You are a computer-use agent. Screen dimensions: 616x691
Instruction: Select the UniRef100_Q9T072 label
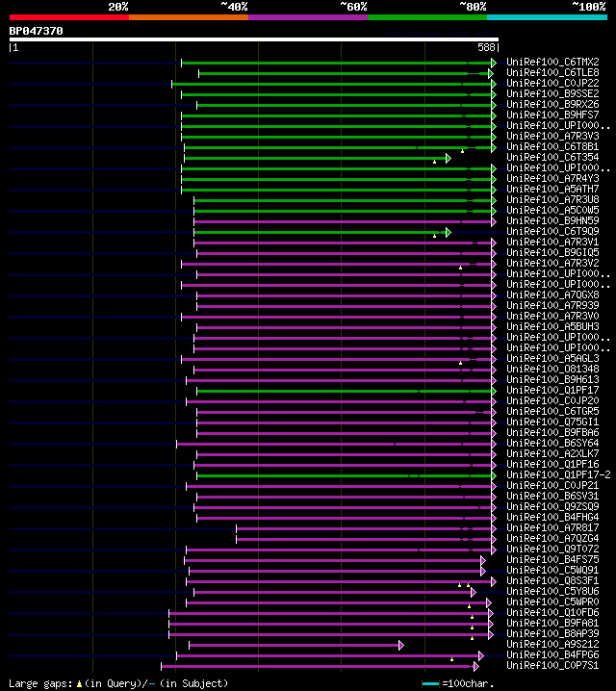552,550
